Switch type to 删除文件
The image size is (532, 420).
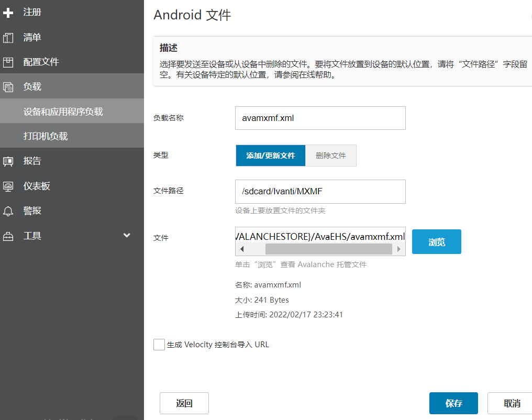330,156
